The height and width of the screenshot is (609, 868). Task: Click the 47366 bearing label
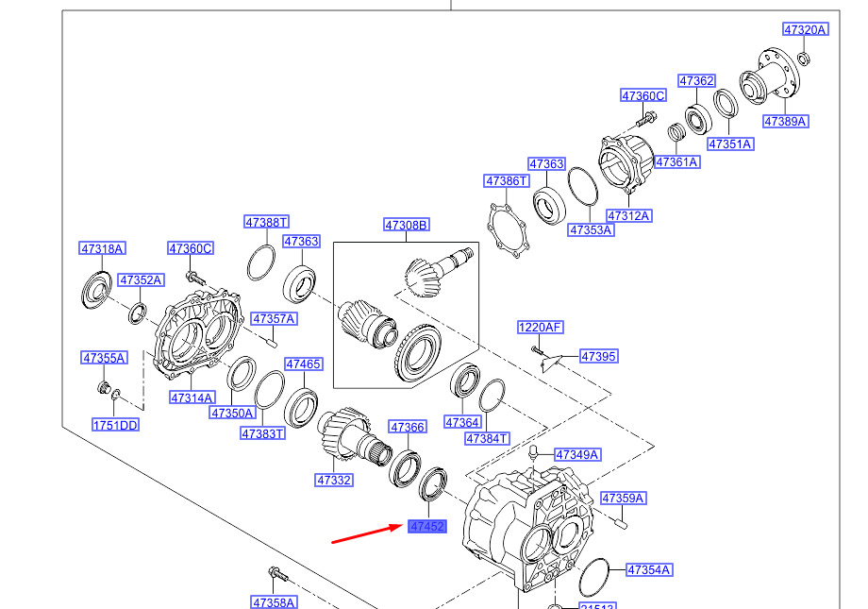pos(408,427)
